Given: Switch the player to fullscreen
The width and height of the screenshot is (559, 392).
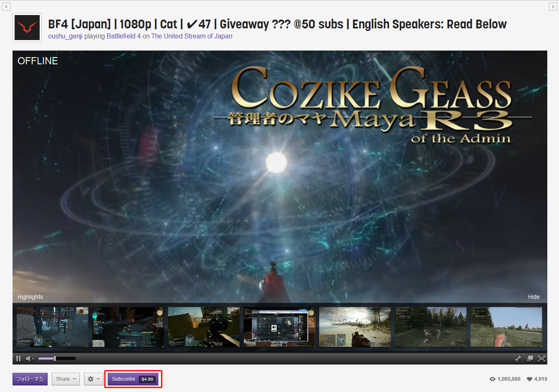Looking at the screenshot, I should tap(541, 359).
